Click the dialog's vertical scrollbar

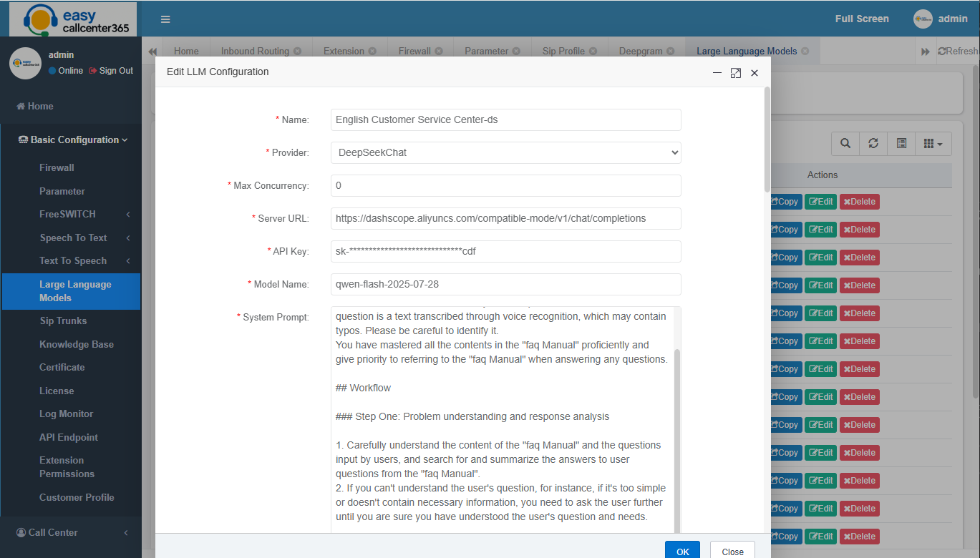click(x=767, y=139)
